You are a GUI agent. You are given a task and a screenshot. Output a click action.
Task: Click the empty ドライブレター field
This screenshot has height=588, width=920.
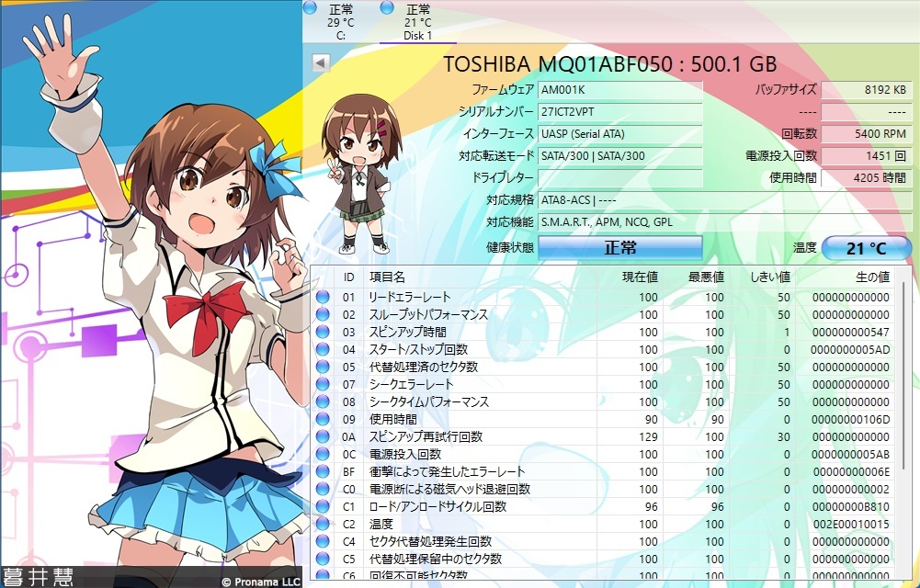[x=620, y=177]
